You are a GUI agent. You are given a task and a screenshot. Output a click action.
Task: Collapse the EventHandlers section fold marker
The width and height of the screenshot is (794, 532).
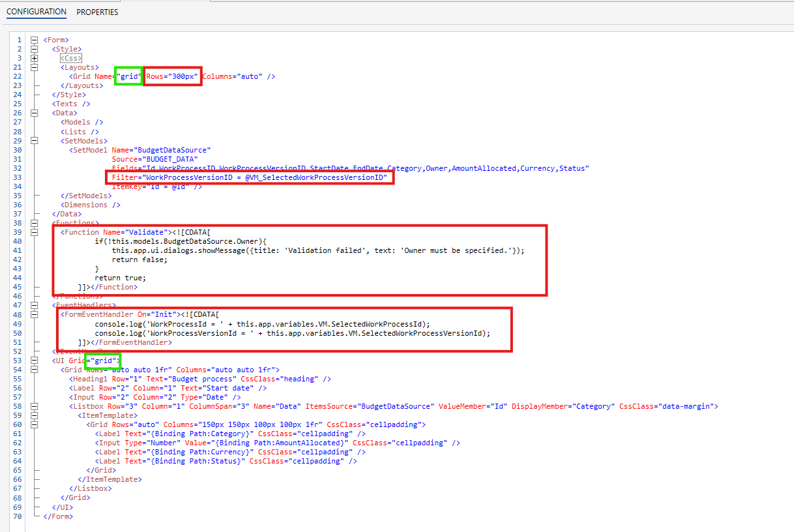tap(35, 304)
